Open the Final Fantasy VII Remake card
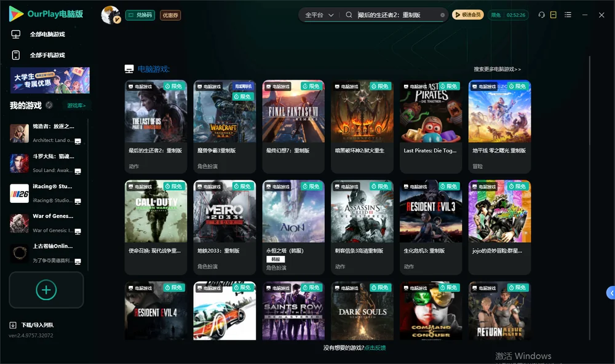The width and height of the screenshot is (615, 364). point(293,127)
